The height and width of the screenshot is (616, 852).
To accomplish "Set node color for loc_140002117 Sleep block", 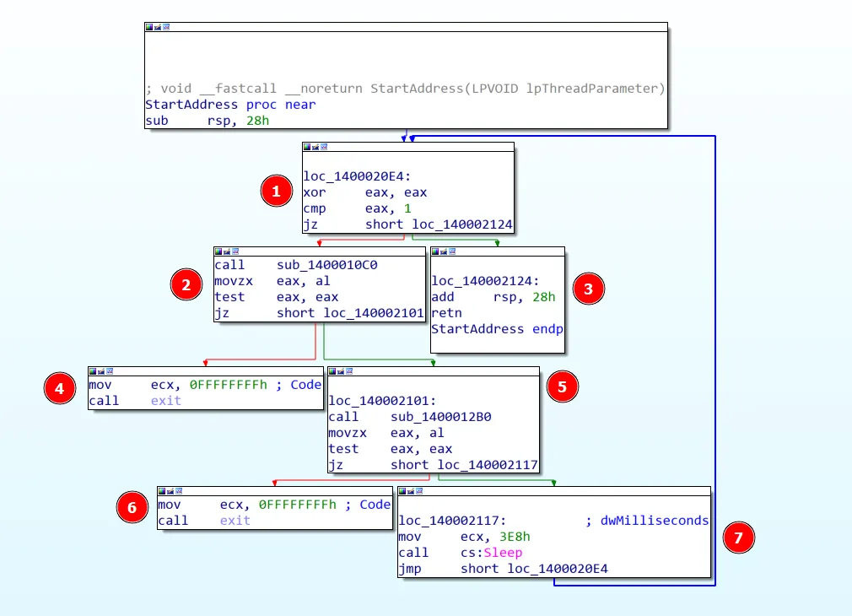I will click(x=402, y=491).
